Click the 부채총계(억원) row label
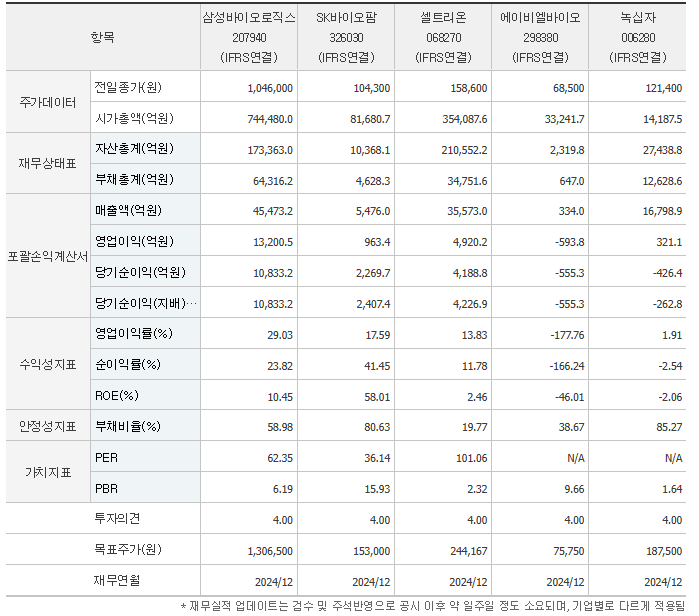The width and height of the screenshot is (699, 616). pos(134,179)
